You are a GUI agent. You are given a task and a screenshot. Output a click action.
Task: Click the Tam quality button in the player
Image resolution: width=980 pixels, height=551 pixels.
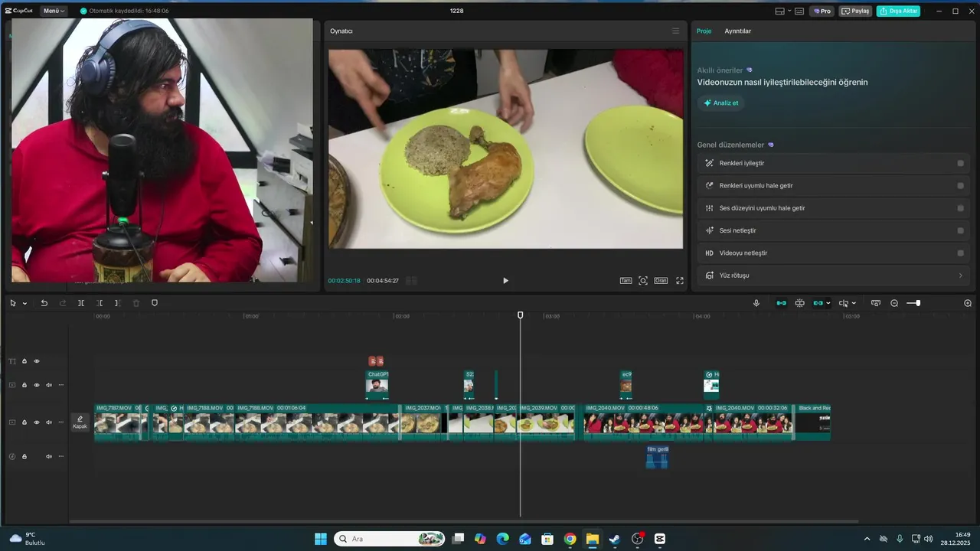(x=626, y=281)
